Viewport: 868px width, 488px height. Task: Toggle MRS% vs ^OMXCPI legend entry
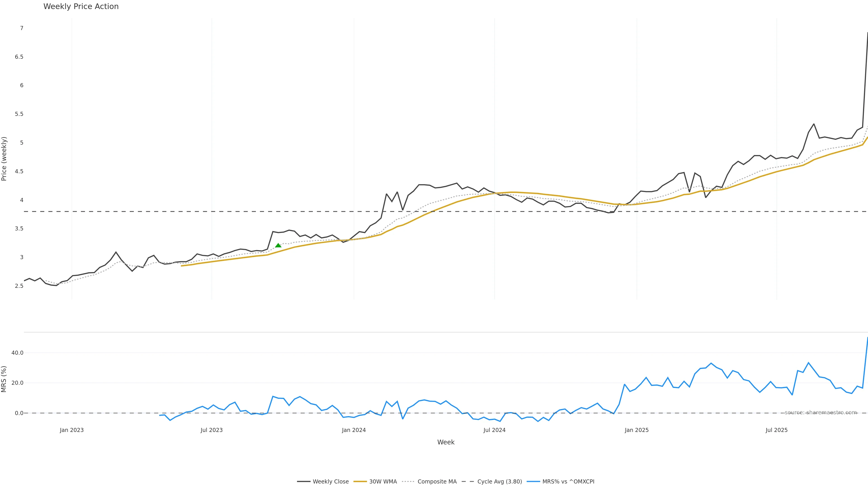pyautogui.click(x=568, y=482)
